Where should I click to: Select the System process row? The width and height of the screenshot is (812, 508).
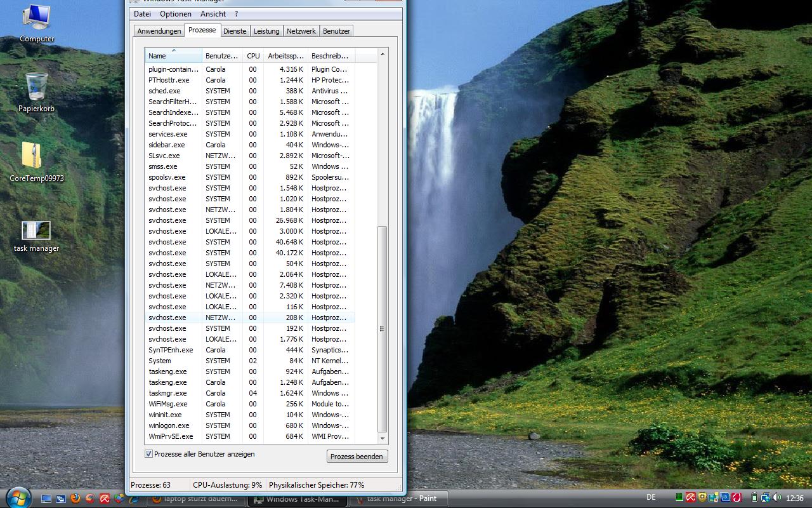tap(249, 361)
